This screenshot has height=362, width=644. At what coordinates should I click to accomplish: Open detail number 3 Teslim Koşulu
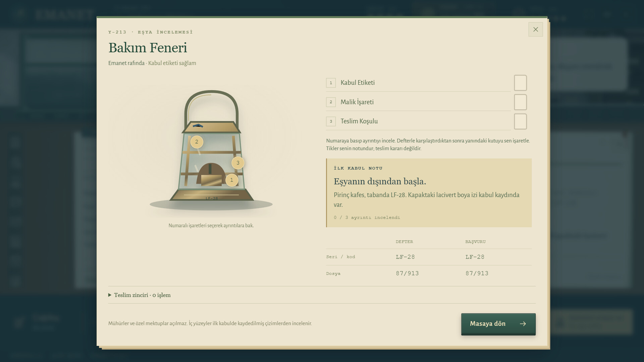pos(418,121)
